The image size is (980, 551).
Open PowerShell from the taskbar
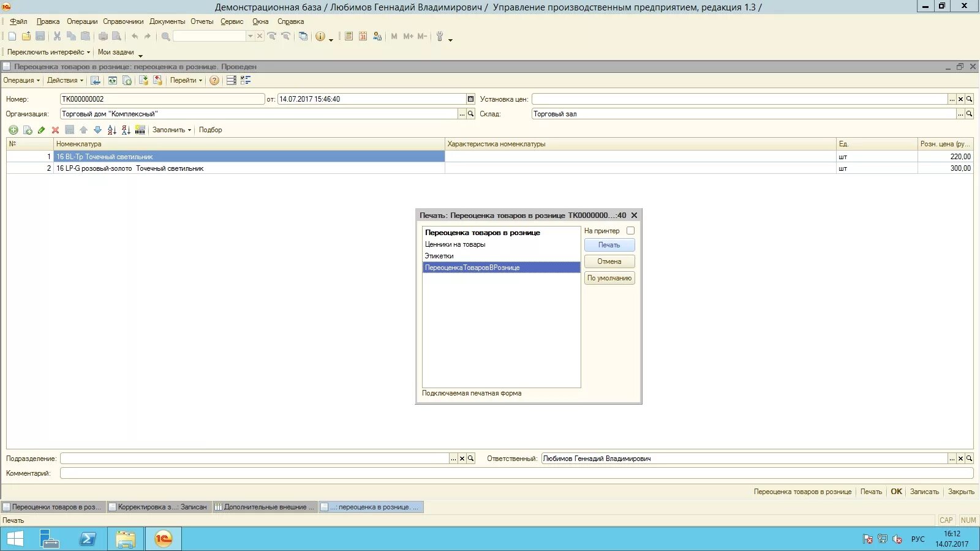point(88,539)
